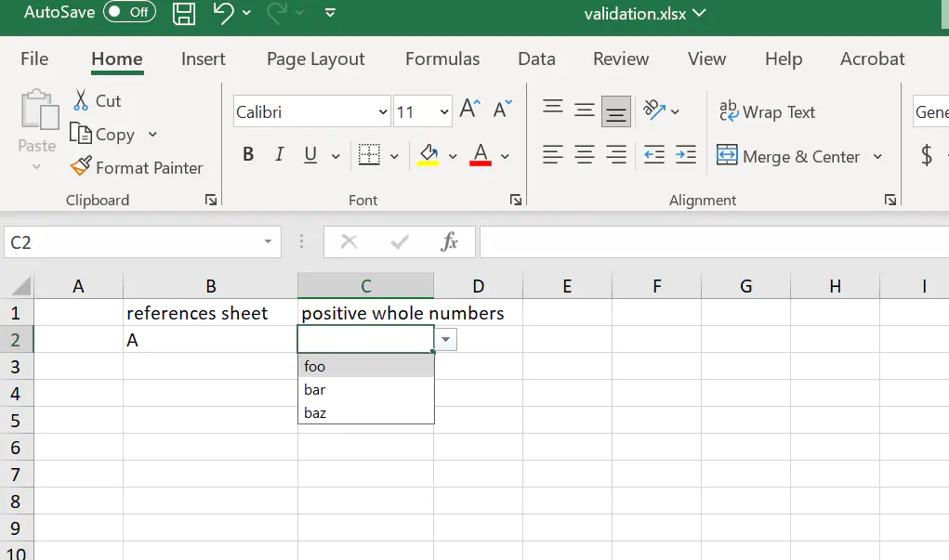Expand the font size dropdown

[444, 112]
